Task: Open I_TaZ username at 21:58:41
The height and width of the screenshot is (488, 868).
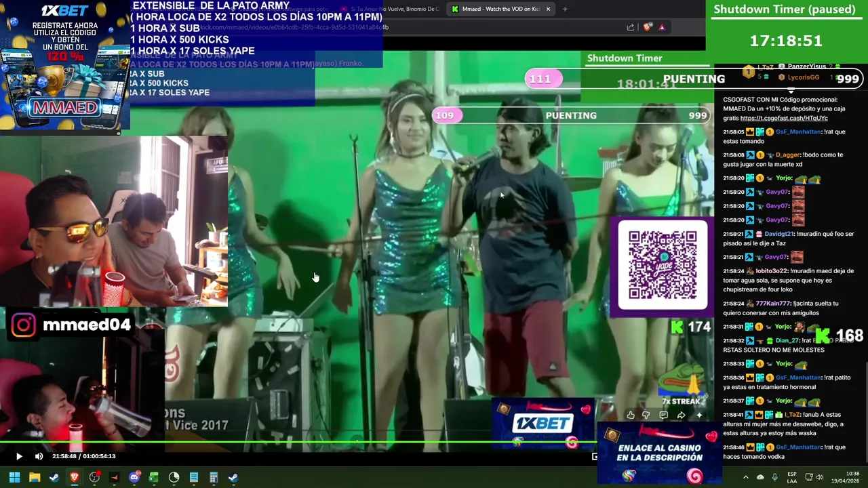Action: 793,415
